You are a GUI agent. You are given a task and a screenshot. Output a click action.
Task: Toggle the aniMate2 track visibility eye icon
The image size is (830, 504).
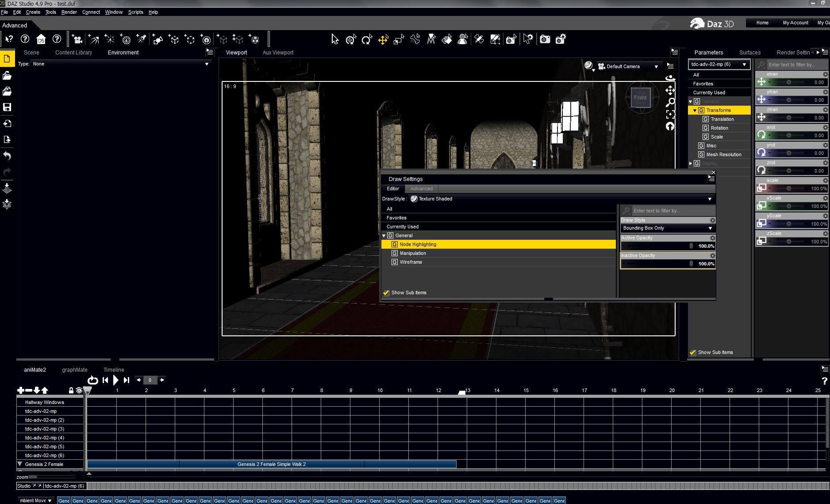click(x=79, y=390)
